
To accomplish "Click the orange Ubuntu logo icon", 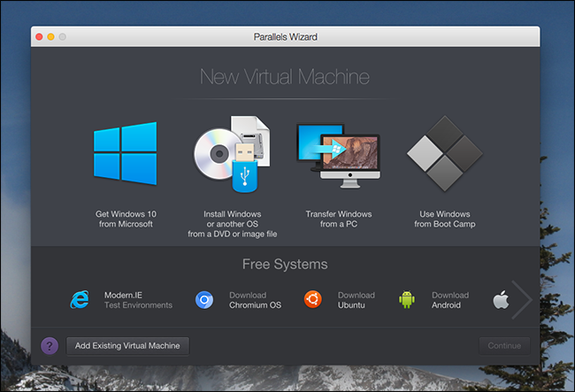I will (x=313, y=300).
